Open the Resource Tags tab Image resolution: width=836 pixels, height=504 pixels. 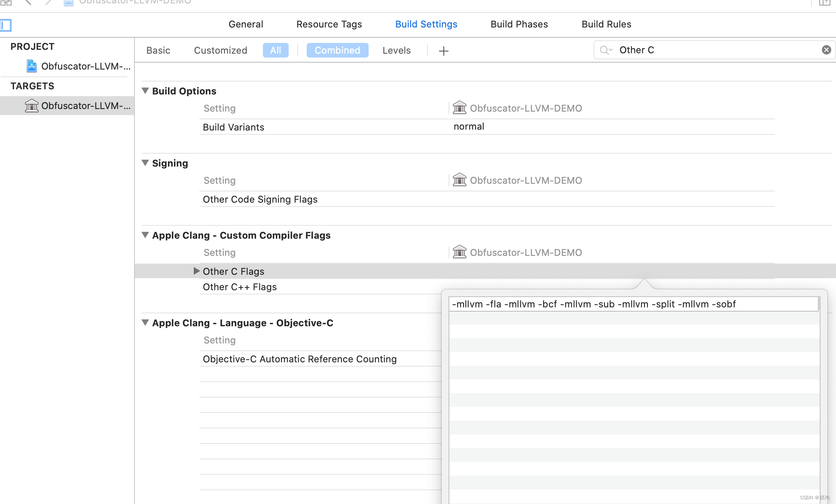coord(329,24)
